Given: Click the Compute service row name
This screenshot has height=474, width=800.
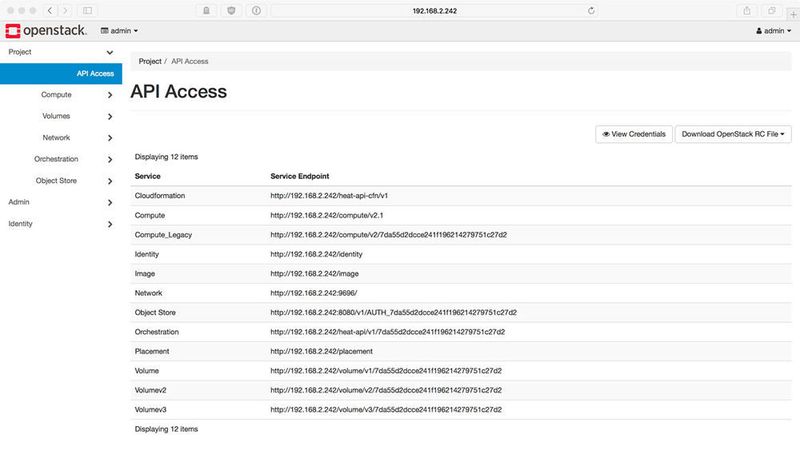Looking at the screenshot, I should (x=149, y=215).
